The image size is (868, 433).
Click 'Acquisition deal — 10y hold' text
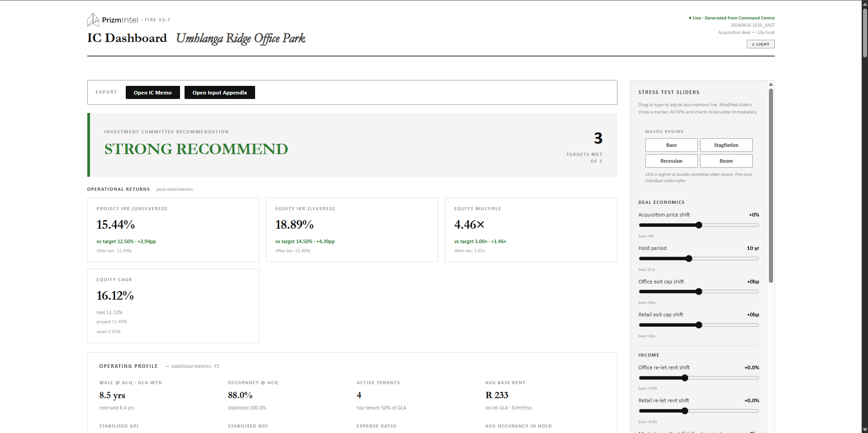(746, 33)
